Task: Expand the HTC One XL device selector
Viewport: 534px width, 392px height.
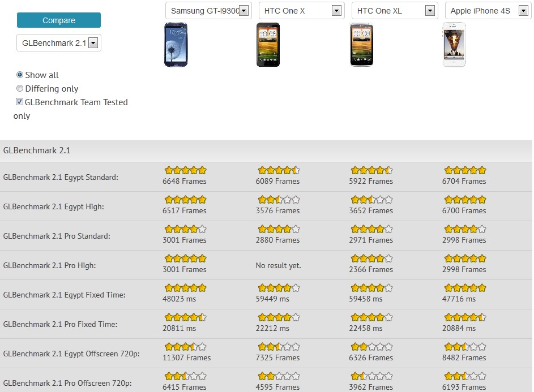Action: click(394, 11)
